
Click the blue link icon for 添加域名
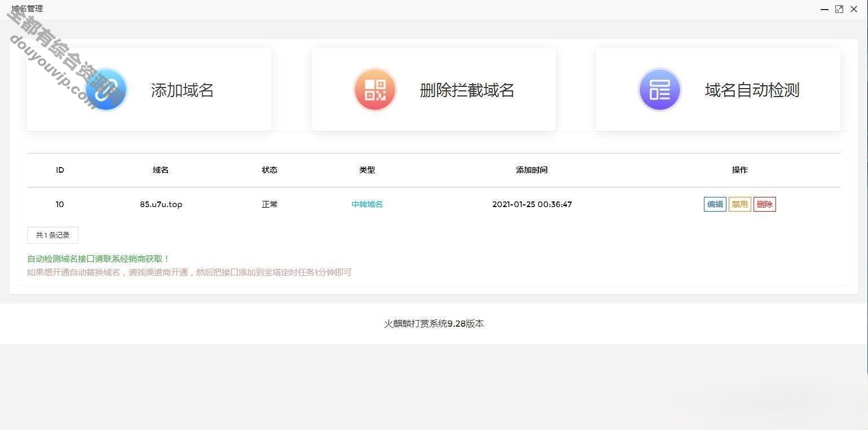(x=106, y=90)
